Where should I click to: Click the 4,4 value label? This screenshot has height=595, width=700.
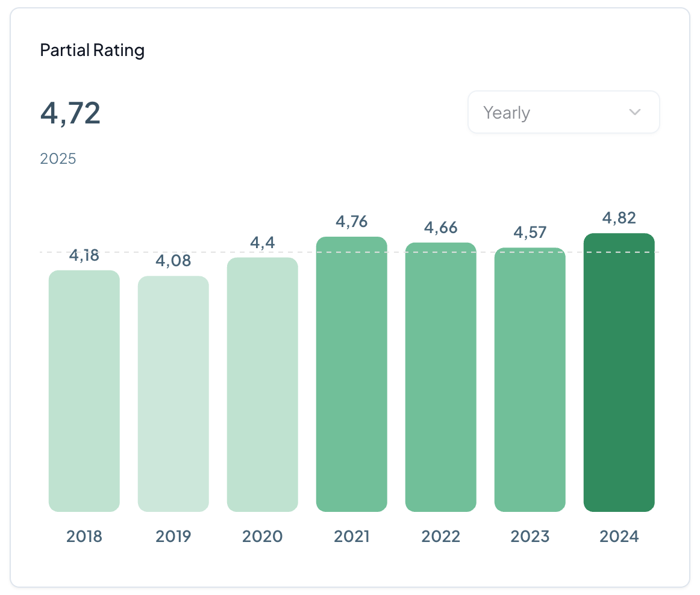pyautogui.click(x=263, y=243)
